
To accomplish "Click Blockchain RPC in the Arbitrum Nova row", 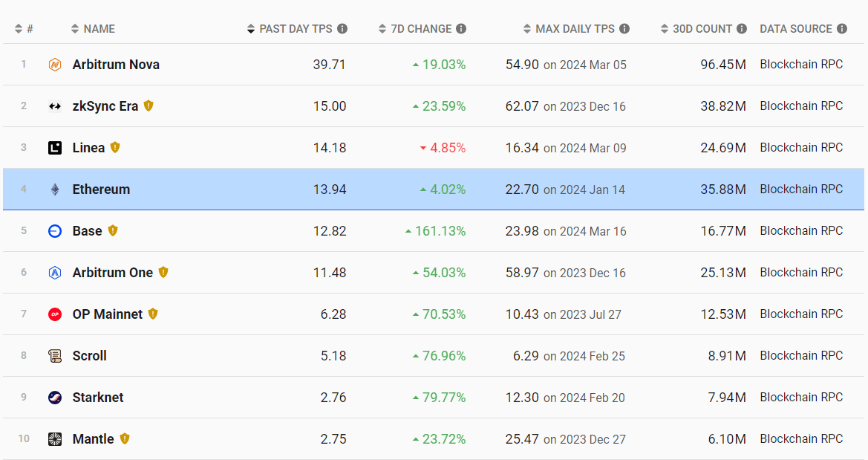I will click(801, 65).
